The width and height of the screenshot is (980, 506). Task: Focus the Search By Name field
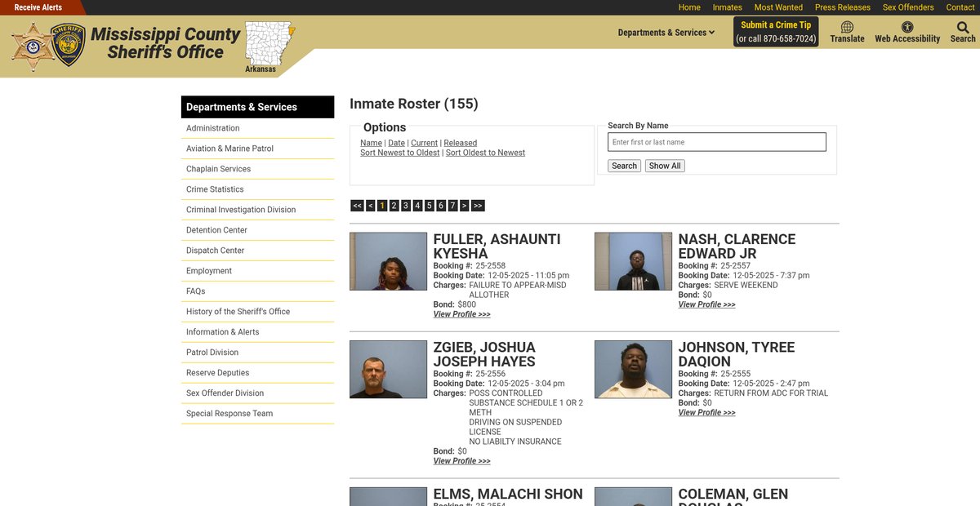[x=717, y=142]
